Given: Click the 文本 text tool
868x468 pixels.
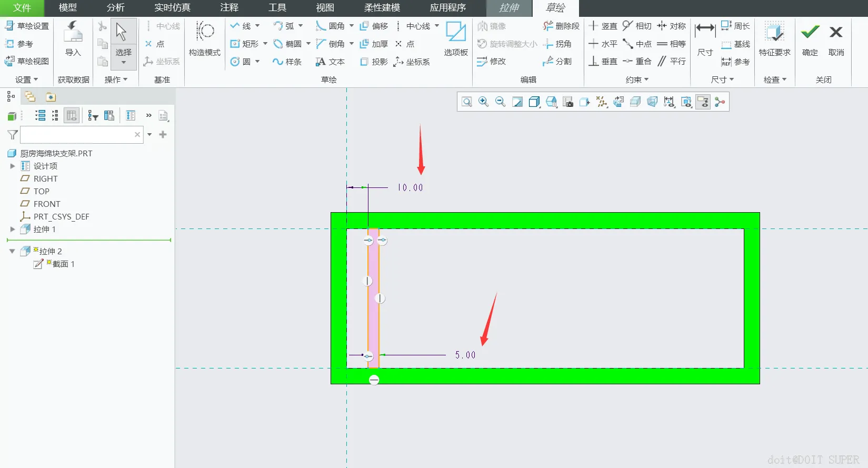Looking at the screenshot, I should (330, 62).
